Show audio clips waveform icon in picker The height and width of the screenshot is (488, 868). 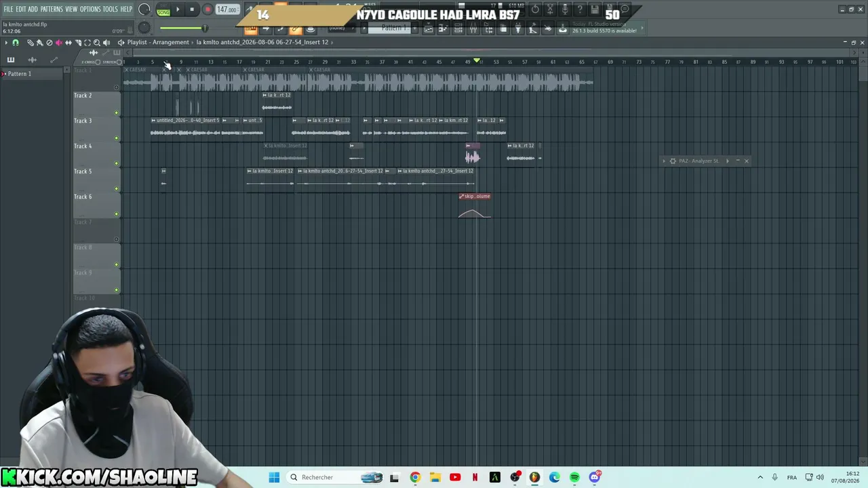[x=32, y=60]
